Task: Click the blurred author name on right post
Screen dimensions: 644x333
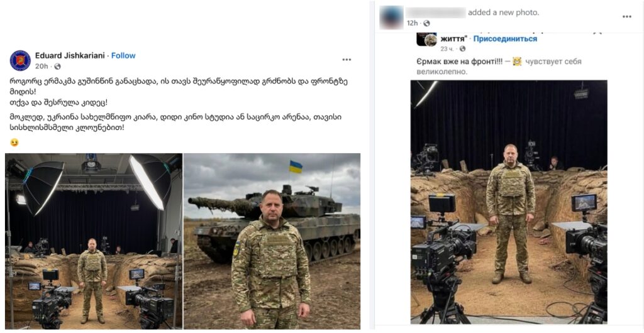Action: [x=435, y=13]
